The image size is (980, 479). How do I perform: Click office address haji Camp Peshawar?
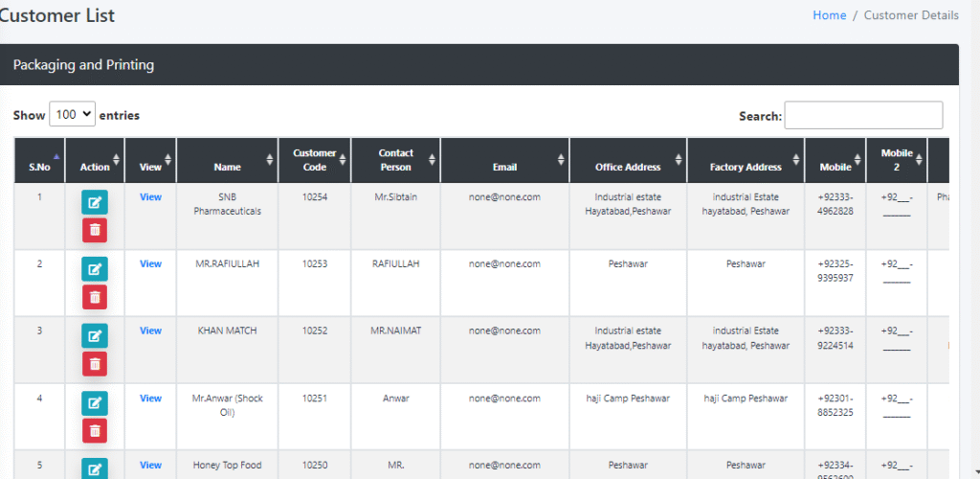pos(628,399)
